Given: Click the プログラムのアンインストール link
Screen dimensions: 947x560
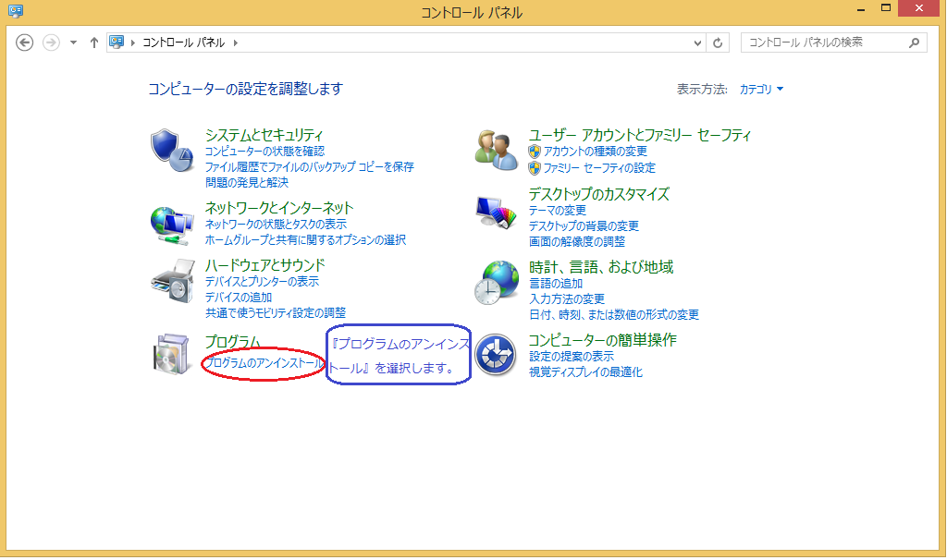Looking at the screenshot, I should tap(264, 364).
